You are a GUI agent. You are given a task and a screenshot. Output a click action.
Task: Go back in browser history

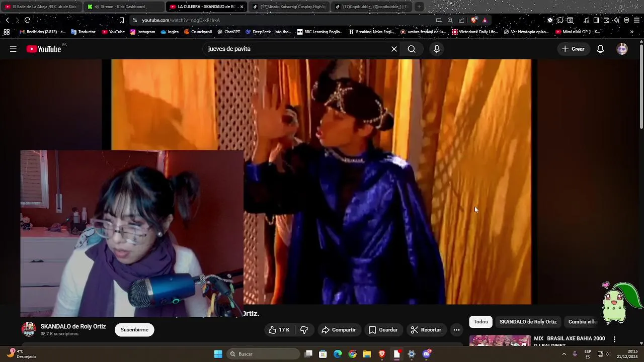[8, 20]
